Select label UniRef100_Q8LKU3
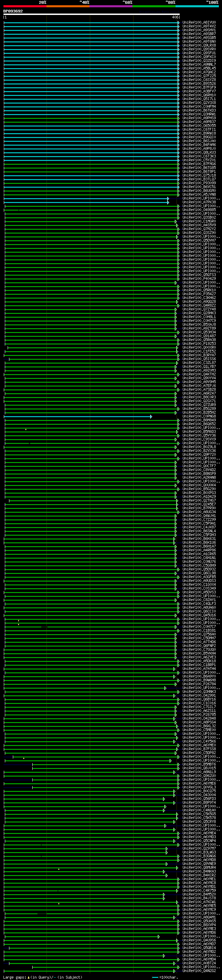The width and height of the screenshot is (222, 980). (199, 153)
